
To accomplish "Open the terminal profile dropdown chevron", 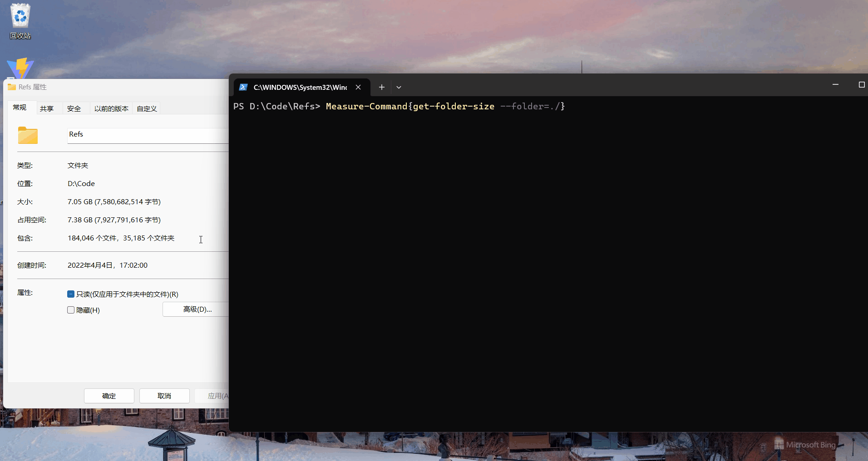I will 399,87.
